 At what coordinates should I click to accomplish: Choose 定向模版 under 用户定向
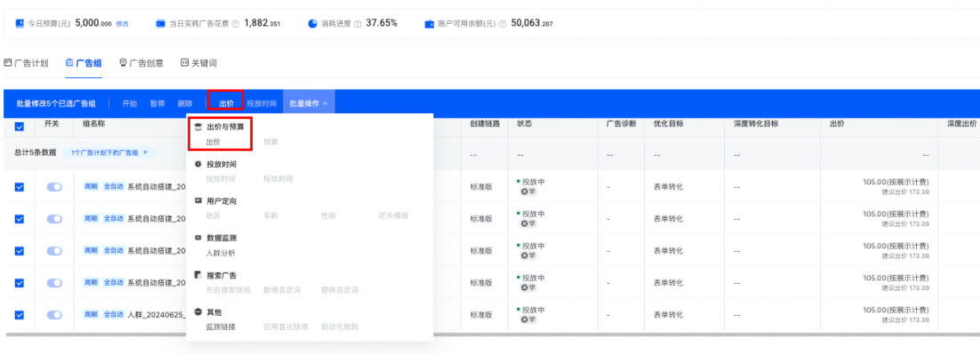[393, 216]
